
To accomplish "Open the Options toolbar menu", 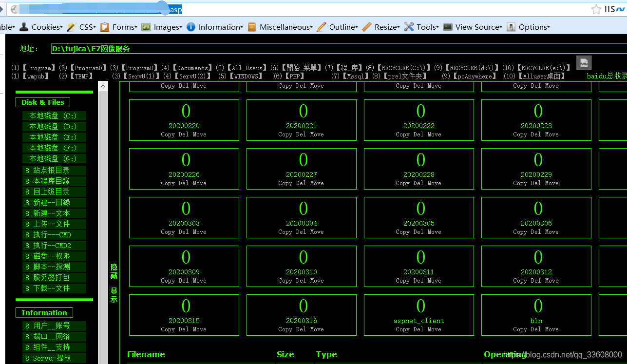I will (x=528, y=27).
